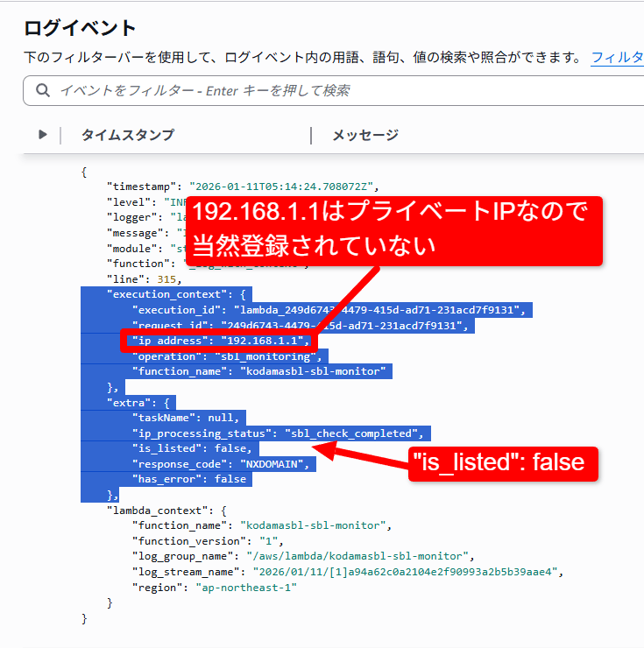The image size is (644, 648).
Task: Sort by the タイムスタンプ column header
Action: tap(128, 135)
